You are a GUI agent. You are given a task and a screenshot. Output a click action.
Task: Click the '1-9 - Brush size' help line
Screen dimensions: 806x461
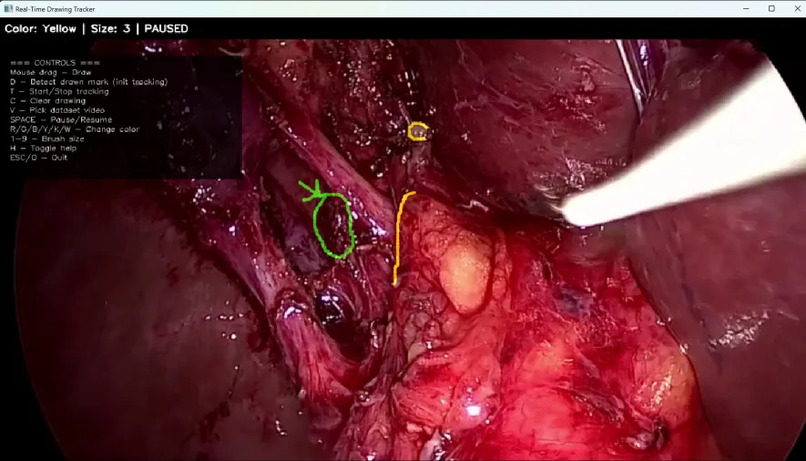(x=47, y=139)
